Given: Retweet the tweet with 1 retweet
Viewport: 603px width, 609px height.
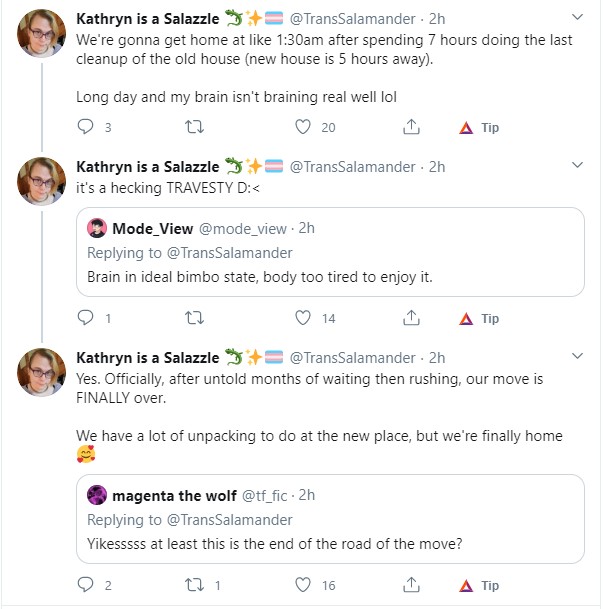Looking at the screenshot, I should click(194, 585).
